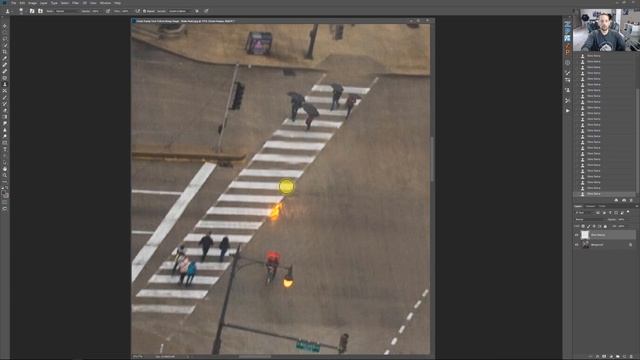Open the Help menu
640x360 pixels.
coord(117,3)
